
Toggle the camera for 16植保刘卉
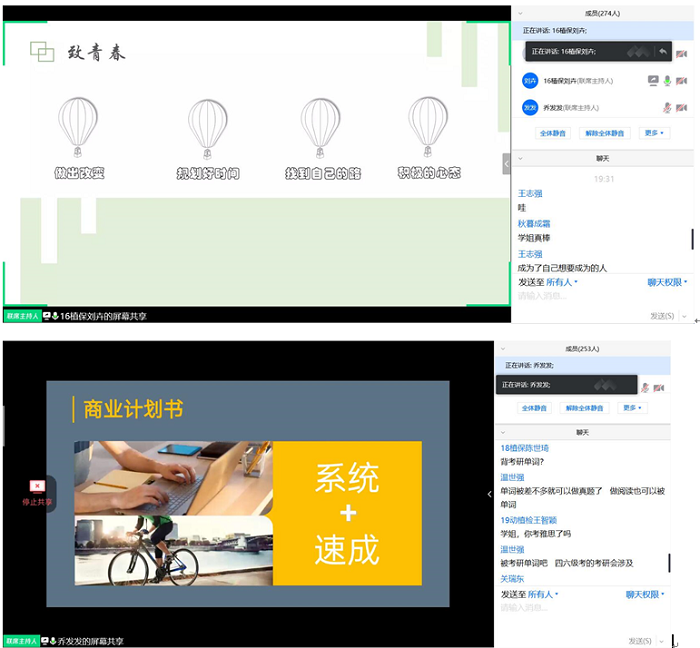tap(681, 81)
